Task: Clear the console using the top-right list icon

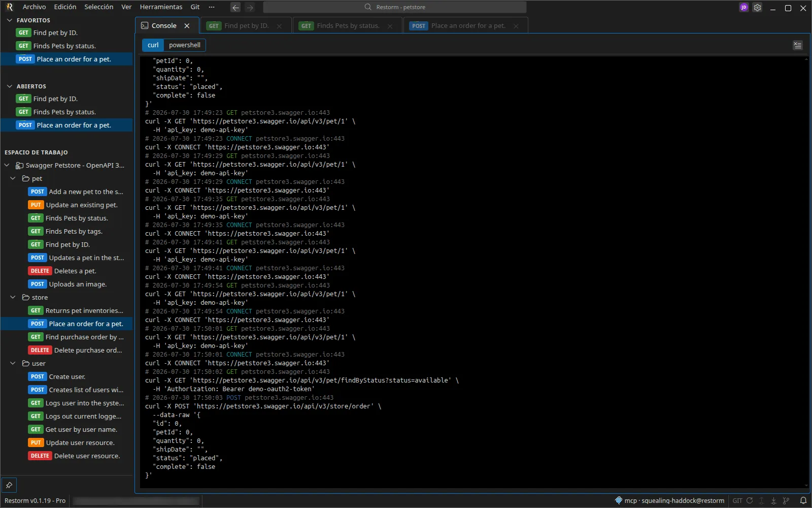Action: click(798, 45)
